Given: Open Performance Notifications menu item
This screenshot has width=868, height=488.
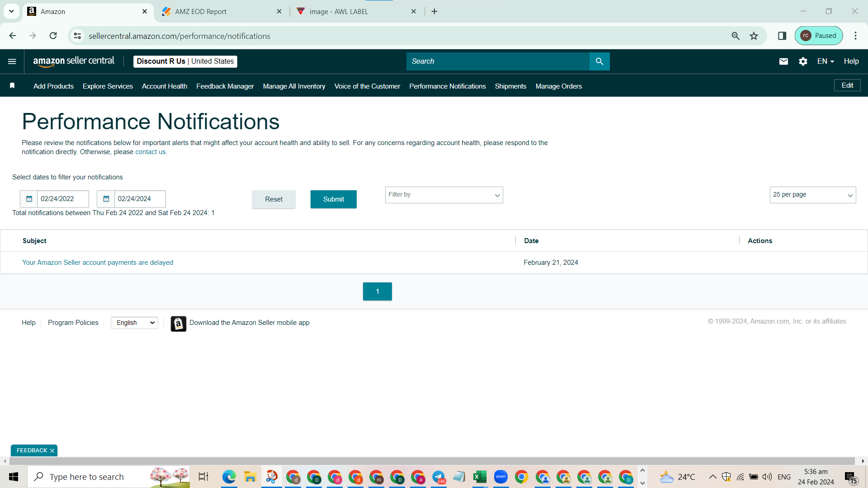Looking at the screenshot, I should point(447,86).
